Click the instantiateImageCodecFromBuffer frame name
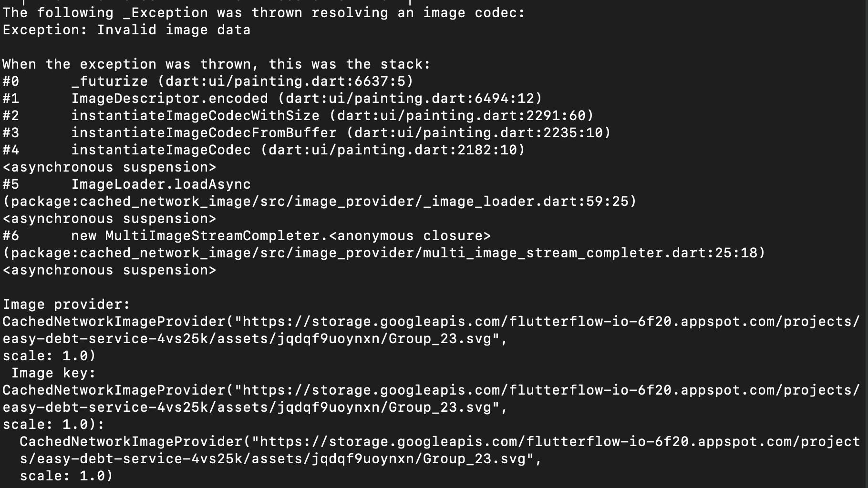868x488 pixels. 204,133
